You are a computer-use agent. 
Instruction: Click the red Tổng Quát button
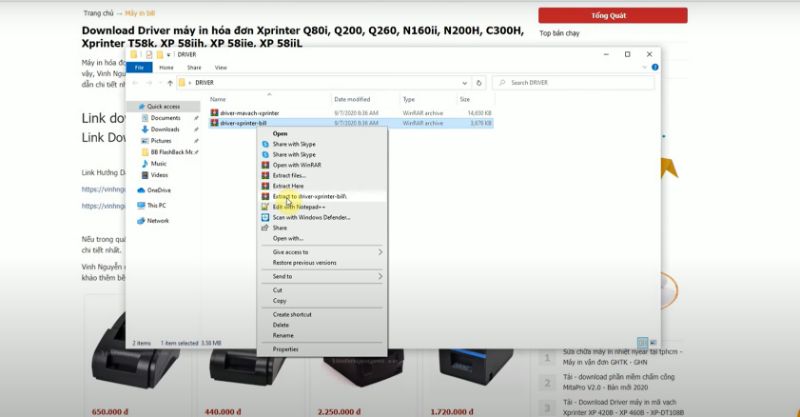(x=612, y=15)
